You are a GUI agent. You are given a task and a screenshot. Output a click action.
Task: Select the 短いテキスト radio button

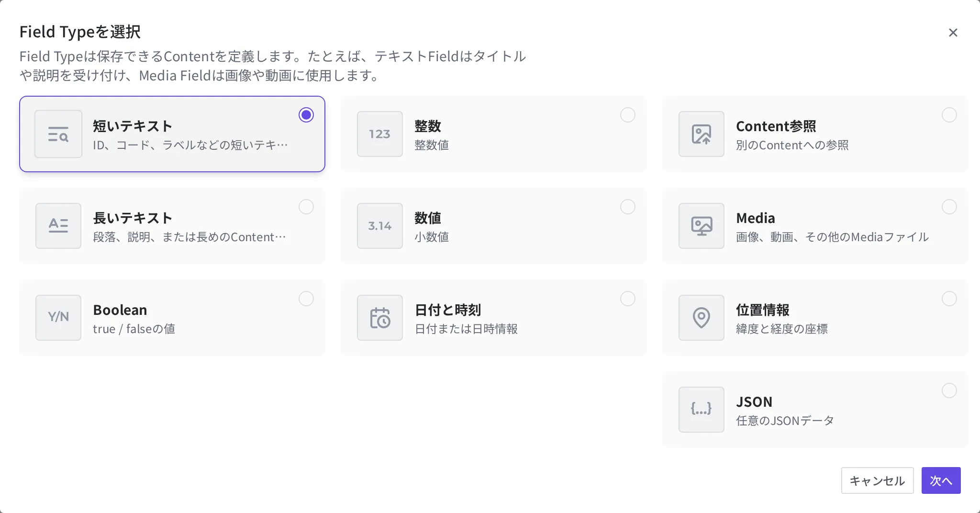tap(306, 115)
